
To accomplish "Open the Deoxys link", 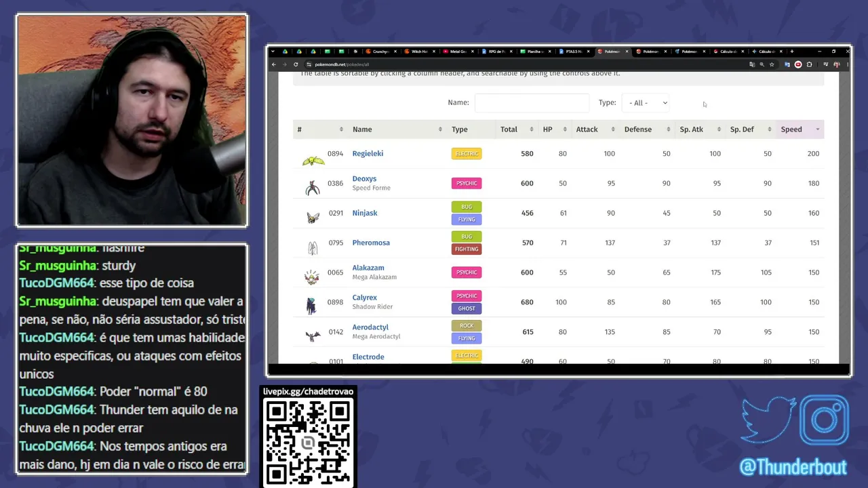I will [364, 179].
